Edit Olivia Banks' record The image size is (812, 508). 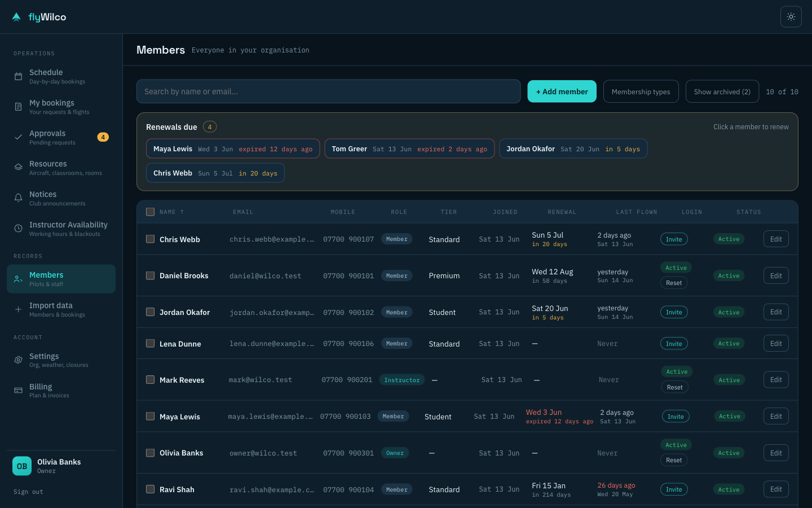tap(776, 453)
